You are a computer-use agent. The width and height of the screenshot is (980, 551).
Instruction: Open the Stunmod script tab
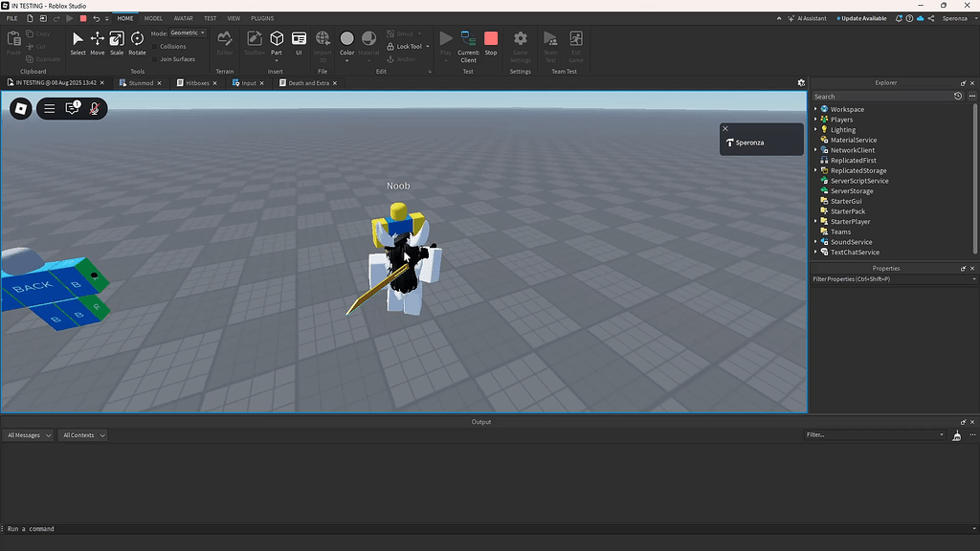coord(140,82)
